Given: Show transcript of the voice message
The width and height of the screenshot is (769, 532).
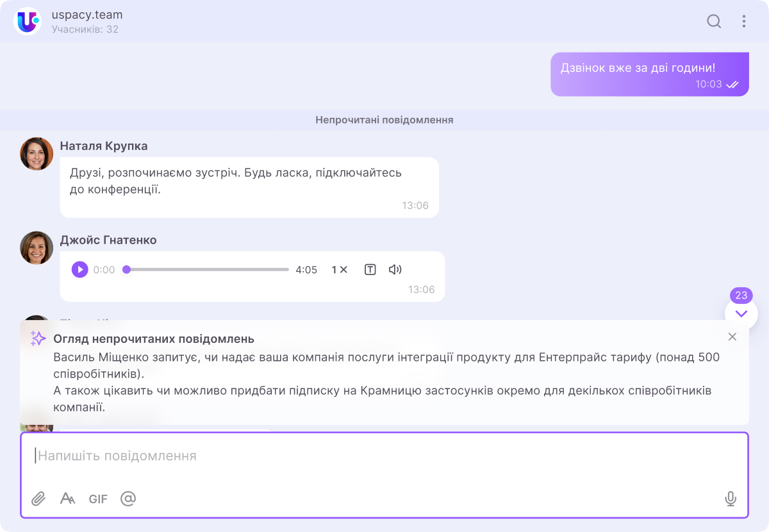Looking at the screenshot, I should (370, 270).
